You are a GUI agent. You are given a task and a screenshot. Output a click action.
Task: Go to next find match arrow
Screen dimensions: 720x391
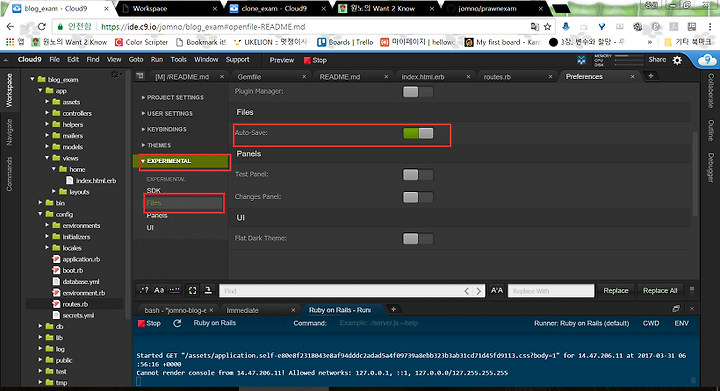(478, 290)
